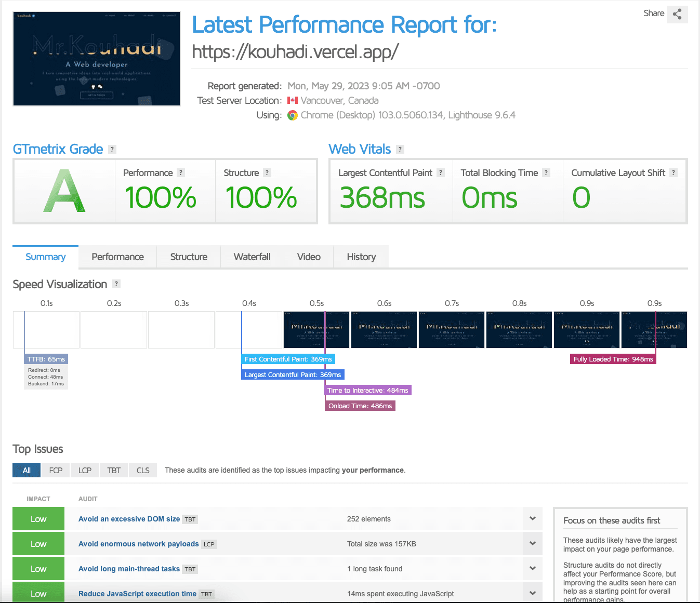
Task: Toggle the FCP issues filter
Action: 55,470
